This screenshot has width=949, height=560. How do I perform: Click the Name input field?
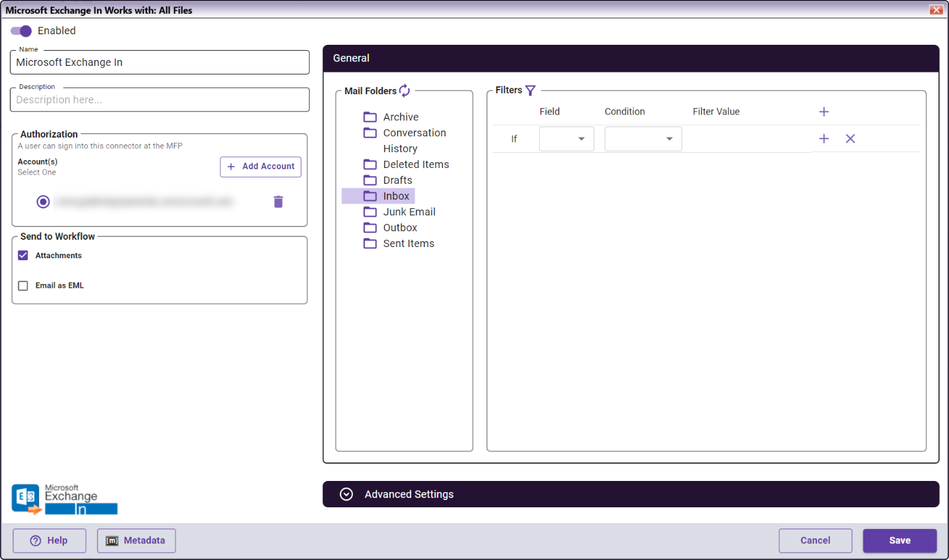click(160, 63)
